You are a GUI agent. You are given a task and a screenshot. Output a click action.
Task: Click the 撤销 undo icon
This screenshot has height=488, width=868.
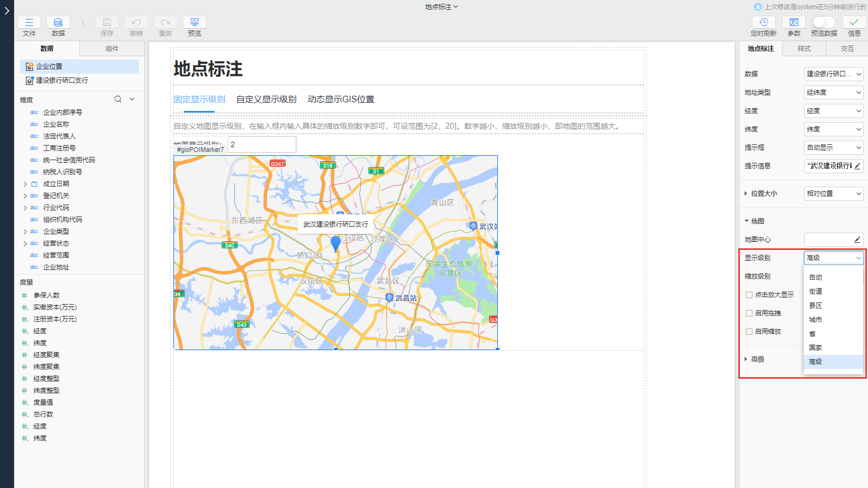click(136, 22)
